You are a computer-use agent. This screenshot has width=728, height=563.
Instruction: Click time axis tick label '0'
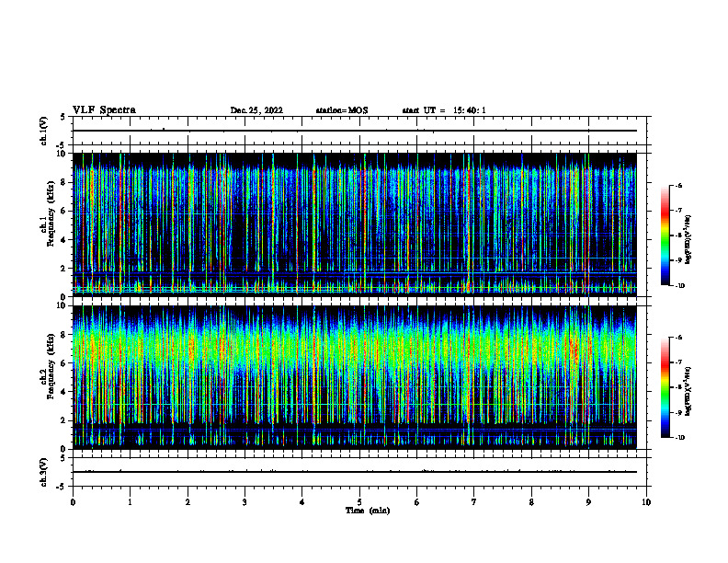pyautogui.click(x=73, y=502)
